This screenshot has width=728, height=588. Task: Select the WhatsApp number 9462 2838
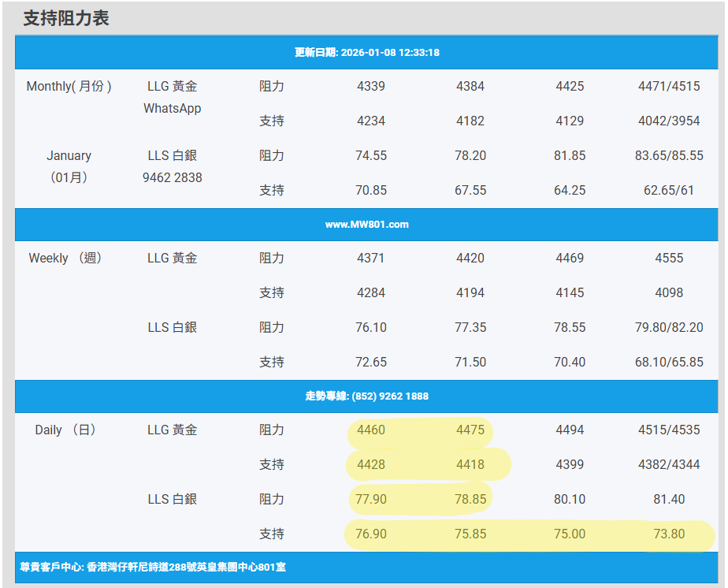[x=172, y=178]
